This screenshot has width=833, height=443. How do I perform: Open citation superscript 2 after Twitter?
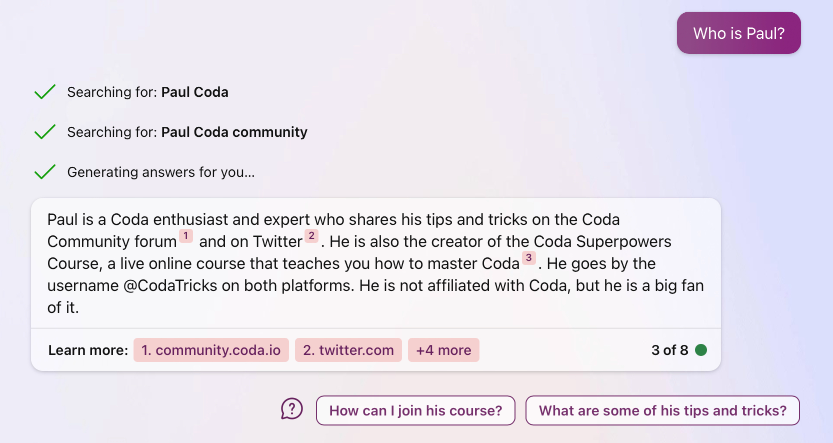point(311,236)
